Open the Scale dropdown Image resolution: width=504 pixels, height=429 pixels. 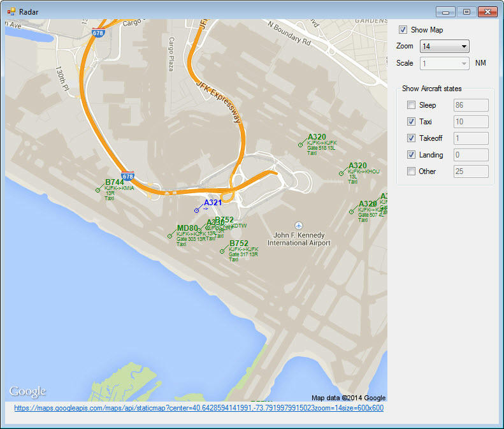pos(445,63)
